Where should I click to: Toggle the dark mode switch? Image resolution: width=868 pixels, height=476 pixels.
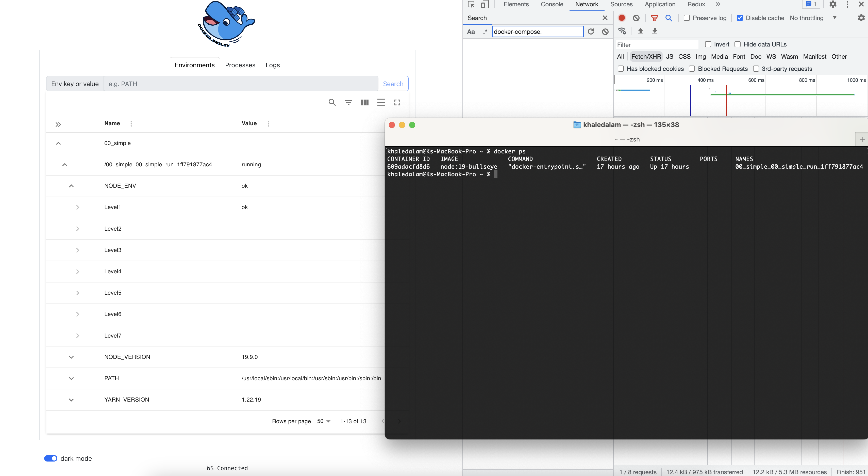(x=51, y=458)
